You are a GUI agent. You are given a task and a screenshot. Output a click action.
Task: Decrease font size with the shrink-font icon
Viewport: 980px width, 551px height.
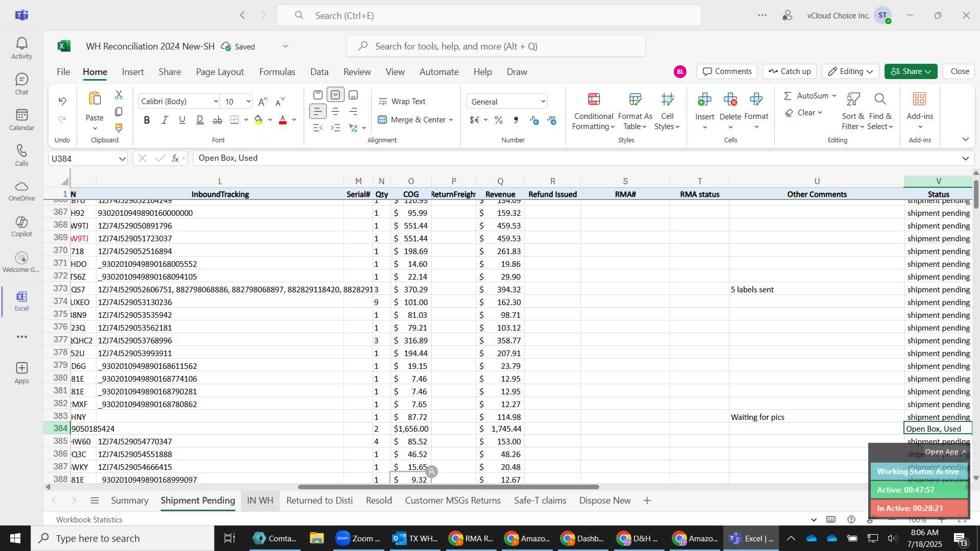point(280,102)
